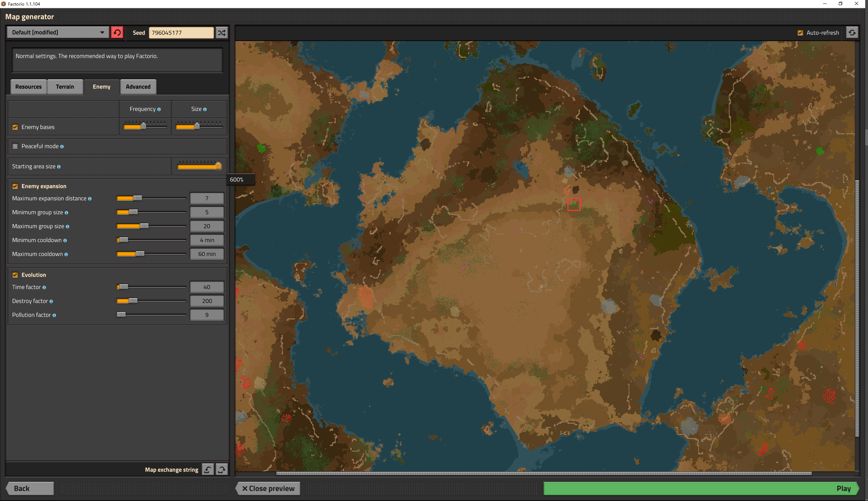
Task: Click the red starting position marker on map
Action: click(x=574, y=205)
